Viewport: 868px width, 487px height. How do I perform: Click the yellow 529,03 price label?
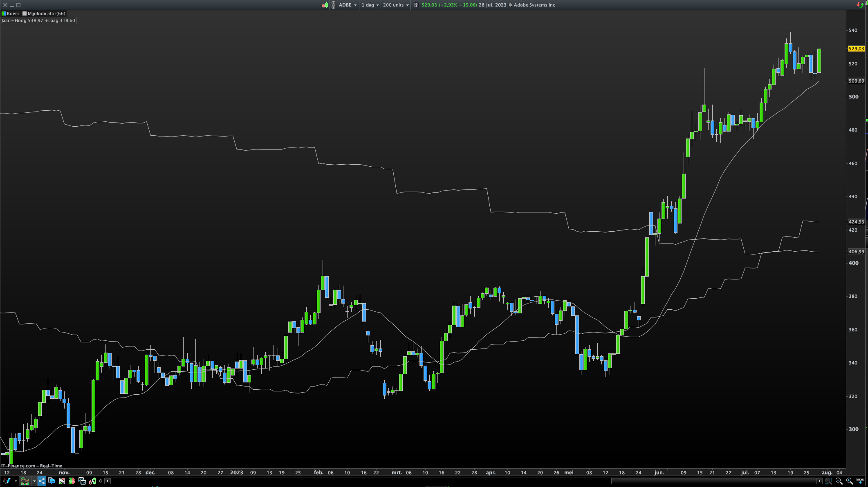tap(856, 49)
